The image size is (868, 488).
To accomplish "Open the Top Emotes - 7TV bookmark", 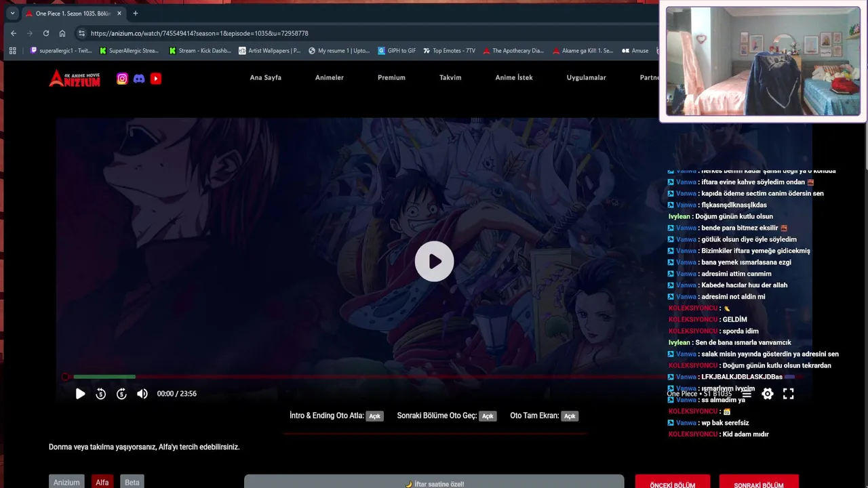I will coord(450,50).
